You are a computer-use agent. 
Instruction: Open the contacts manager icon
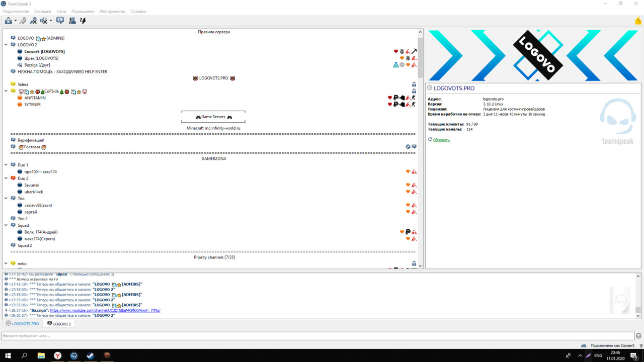pos(72,21)
